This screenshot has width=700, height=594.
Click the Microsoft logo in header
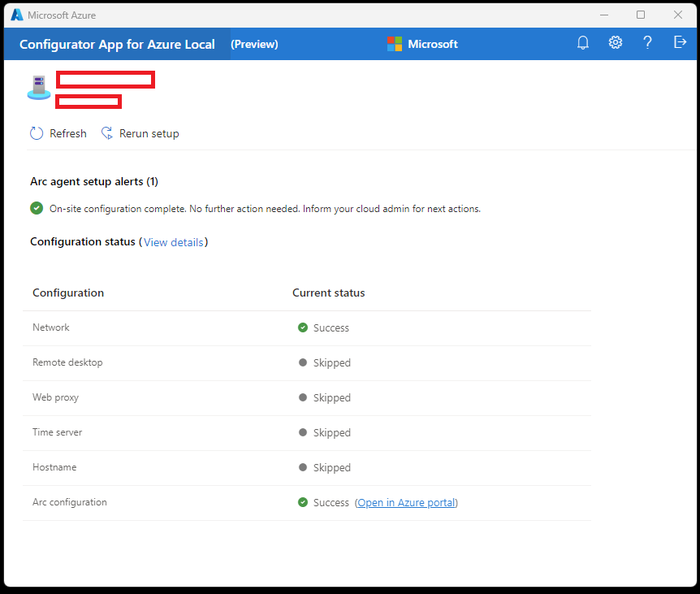395,44
